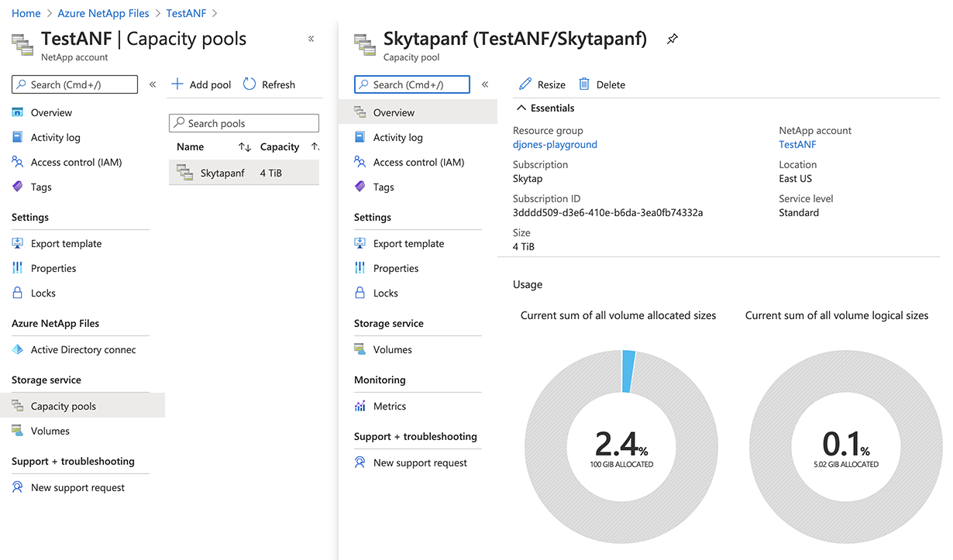Viewport: 953px width, 560px height.
Task: Click Export template icon in TestANF menu
Action: click(18, 243)
